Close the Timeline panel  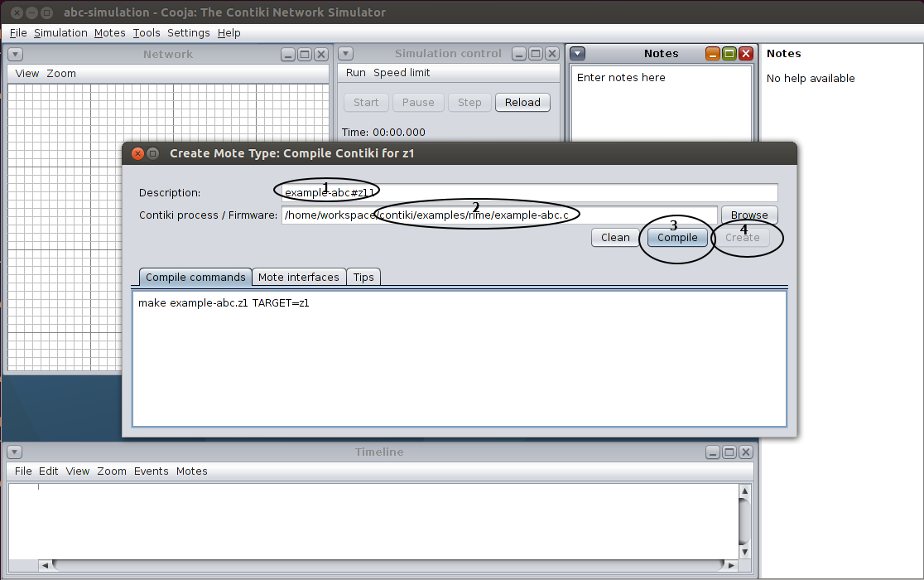(x=746, y=452)
